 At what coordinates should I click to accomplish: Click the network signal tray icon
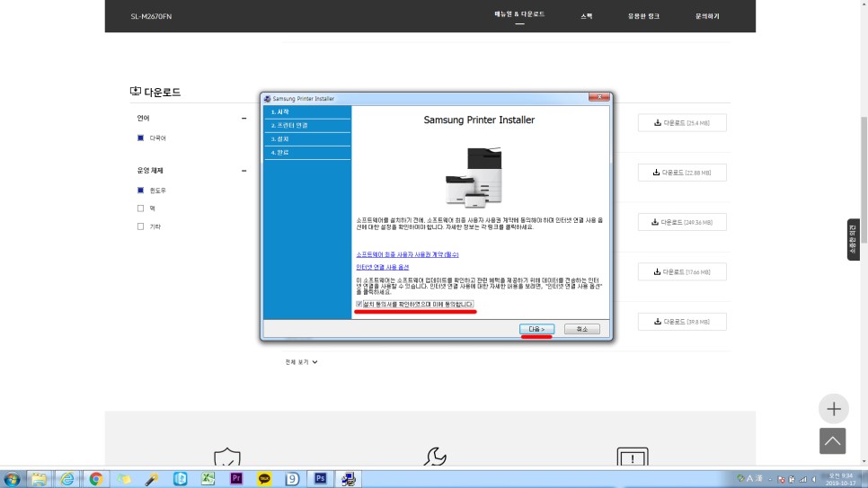coord(802,479)
